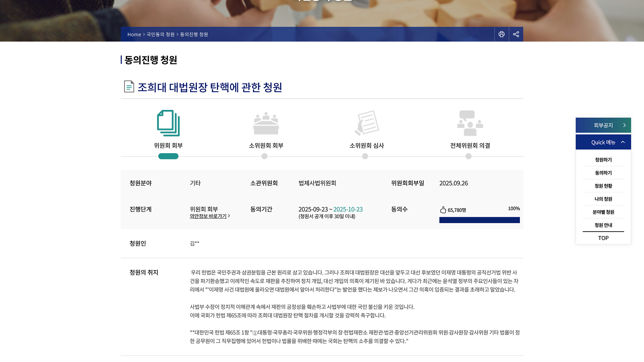This screenshot has width=644, height=362.
Task: Click the print page icon
Action: (501, 34)
